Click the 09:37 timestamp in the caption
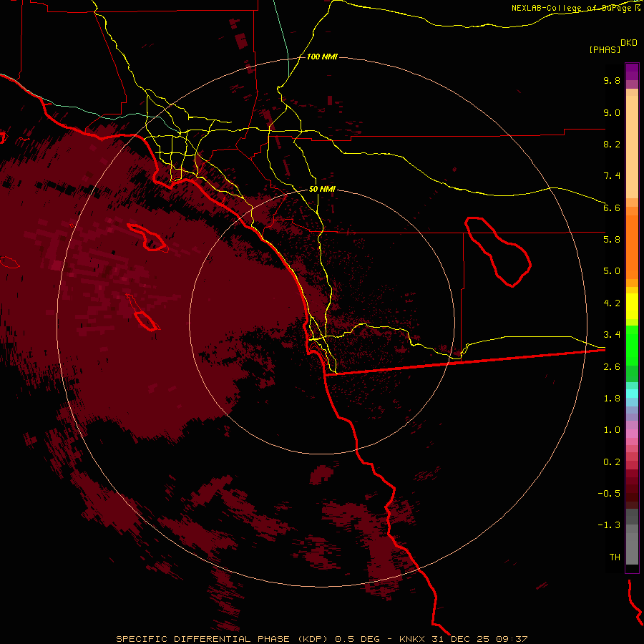This screenshot has height=644, width=644. point(512,639)
